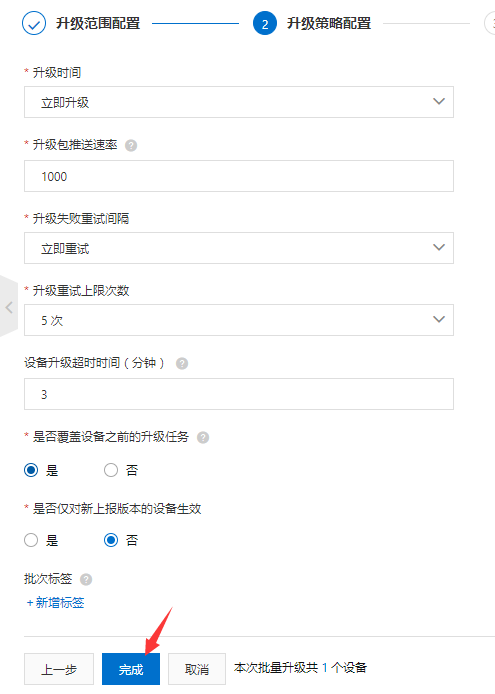Viewport: 495px width, 694px height.
Task: Click the 上一步 button
Action: coord(59,669)
